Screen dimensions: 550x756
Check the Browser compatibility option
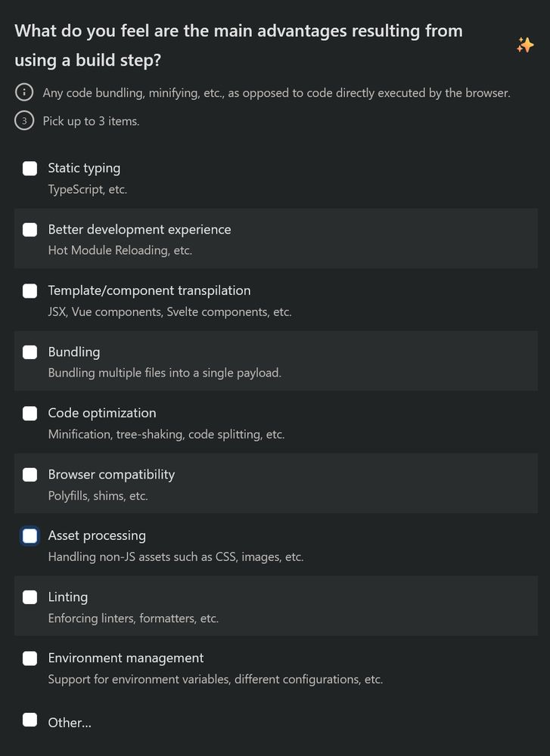click(x=30, y=474)
